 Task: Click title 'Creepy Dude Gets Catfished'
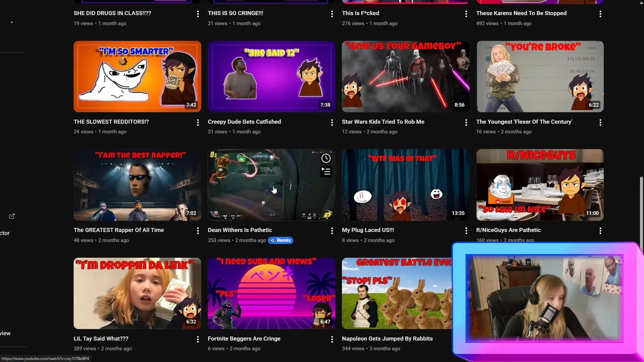(x=245, y=122)
